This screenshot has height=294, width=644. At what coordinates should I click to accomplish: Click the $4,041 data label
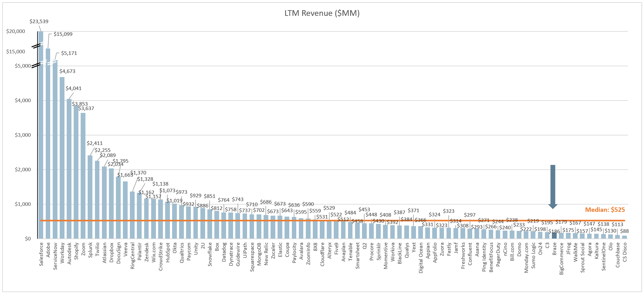[x=74, y=88]
